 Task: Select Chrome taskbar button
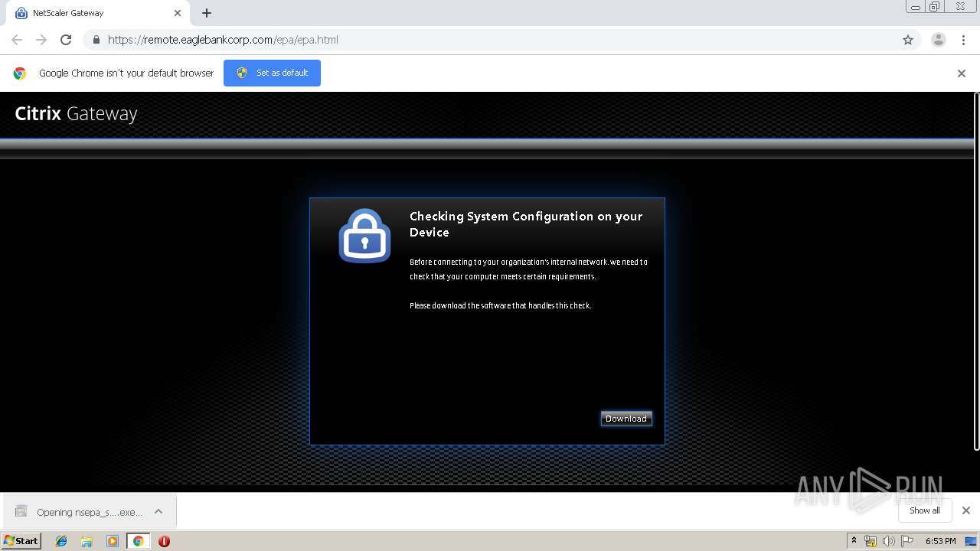tap(138, 541)
